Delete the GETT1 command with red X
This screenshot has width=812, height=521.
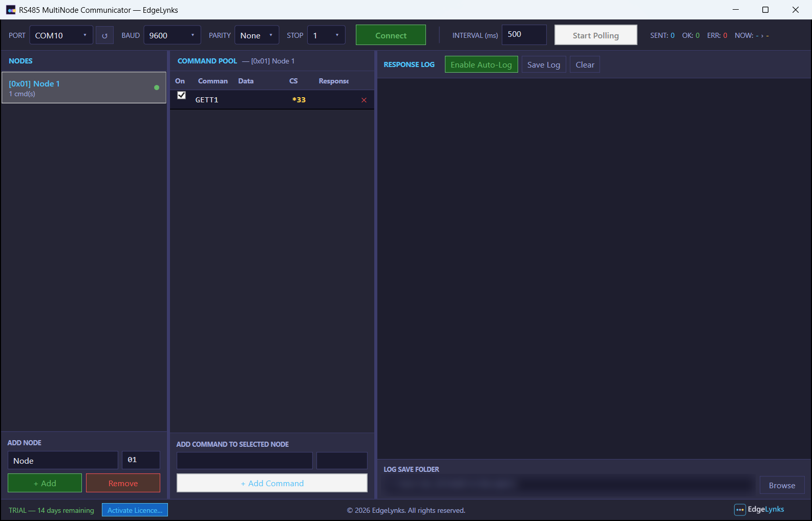[x=364, y=100]
